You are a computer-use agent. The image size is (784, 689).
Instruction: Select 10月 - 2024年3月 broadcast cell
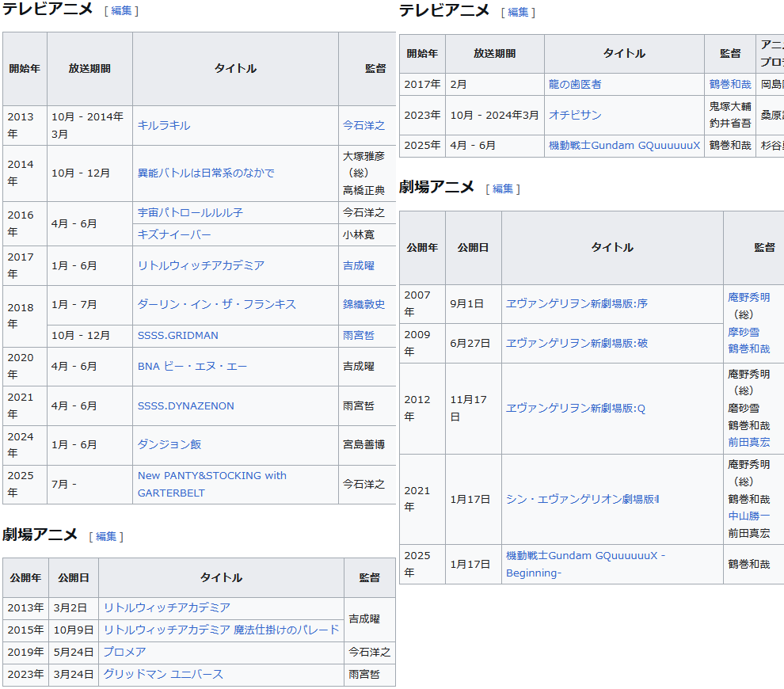click(x=494, y=115)
